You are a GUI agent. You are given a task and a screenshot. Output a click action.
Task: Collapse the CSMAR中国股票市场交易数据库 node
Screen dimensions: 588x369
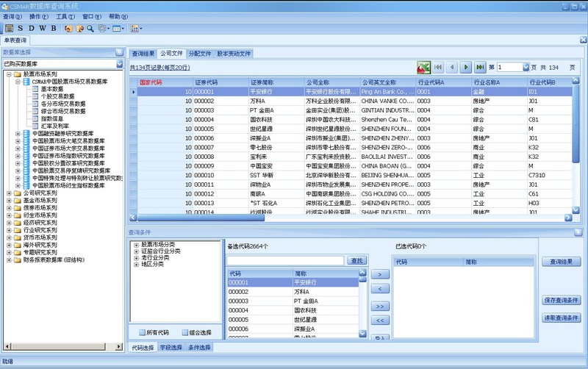[18, 82]
